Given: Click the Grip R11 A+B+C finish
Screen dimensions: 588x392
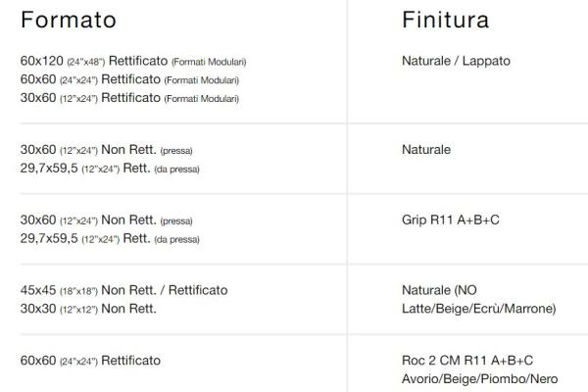Looking at the screenshot, I should click(x=451, y=220).
